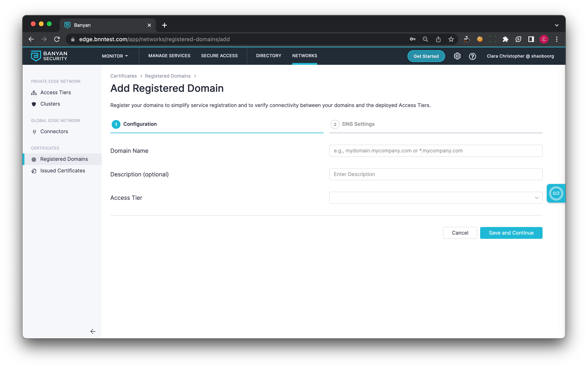Expand the tab search chevron

[x=557, y=25]
